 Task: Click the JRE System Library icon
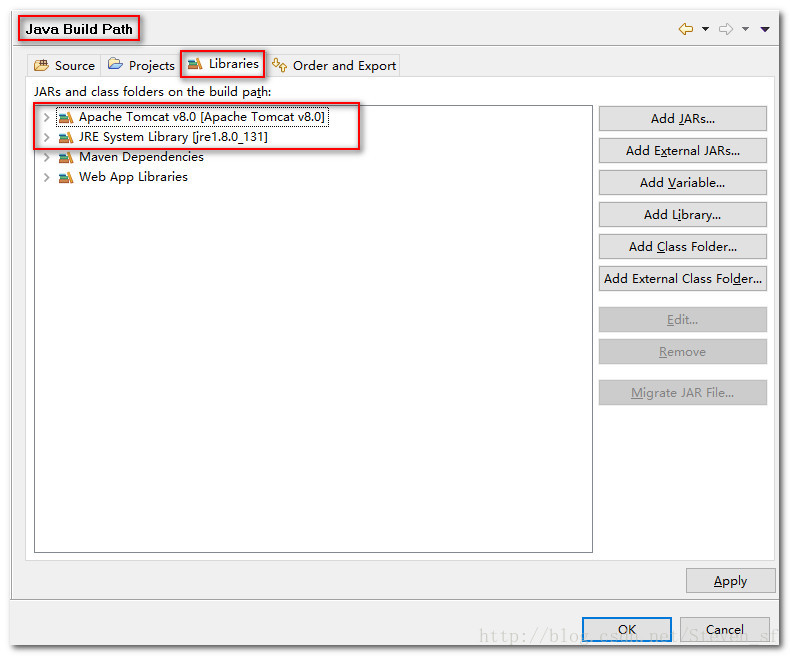[66, 137]
